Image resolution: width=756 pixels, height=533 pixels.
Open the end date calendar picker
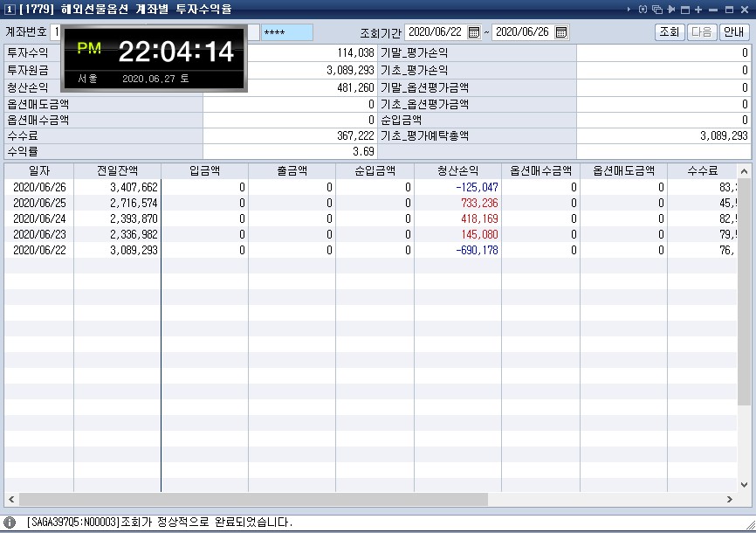click(x=561, y=32)
